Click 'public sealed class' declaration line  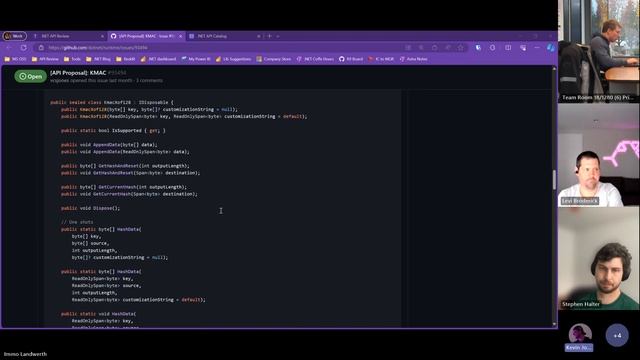(x=111, y=102)
